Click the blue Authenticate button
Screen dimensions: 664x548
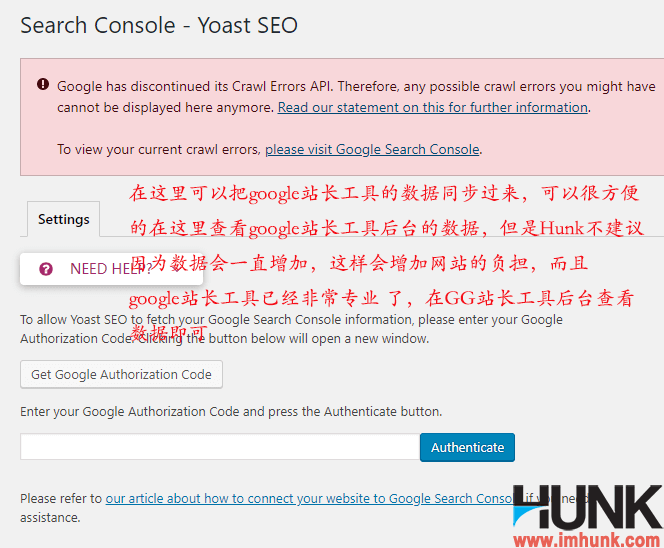tap(468, 447)
